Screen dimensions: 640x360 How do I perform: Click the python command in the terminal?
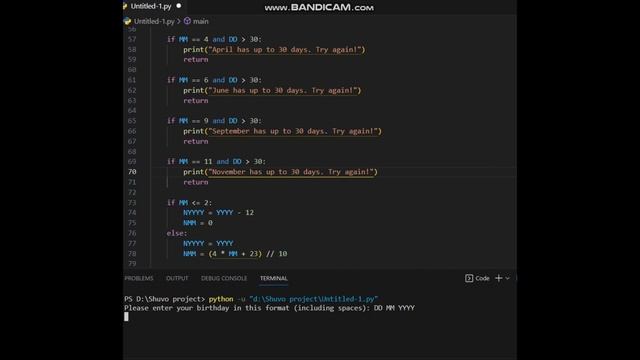pos(221,299)
